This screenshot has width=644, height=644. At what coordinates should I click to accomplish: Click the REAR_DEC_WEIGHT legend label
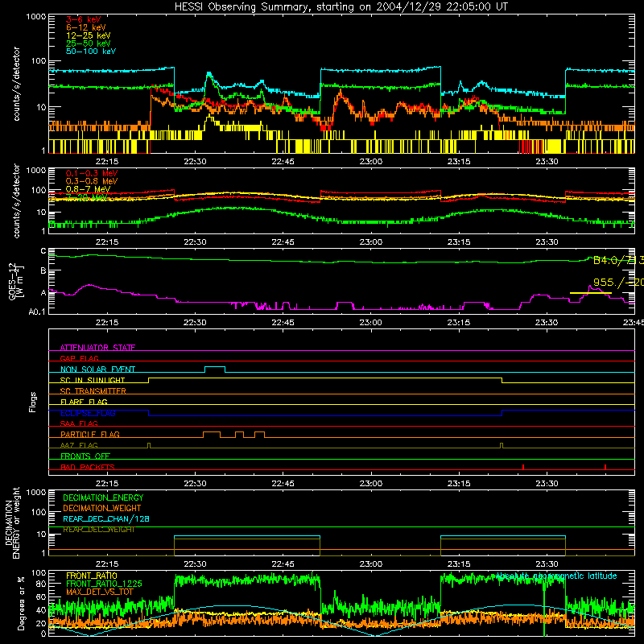98,530
